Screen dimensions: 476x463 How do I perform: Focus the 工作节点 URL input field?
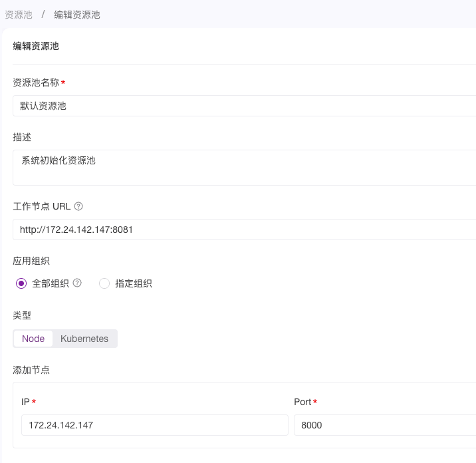point(245,230)
